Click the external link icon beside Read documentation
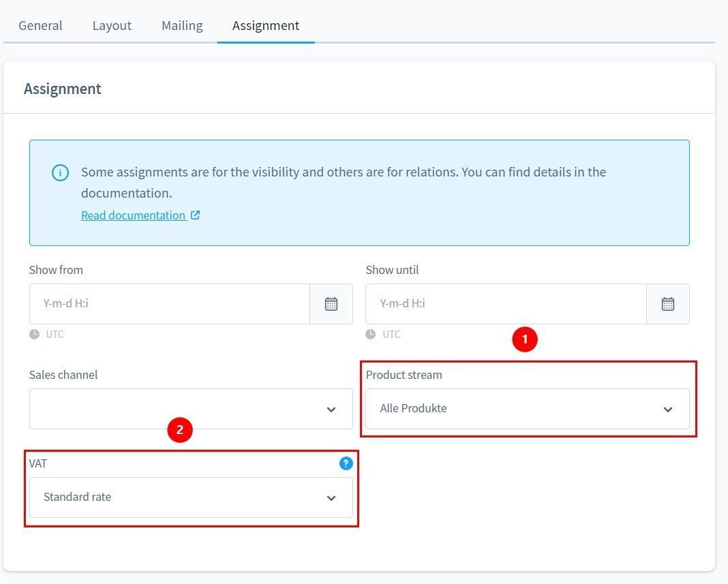Viewport: 728px width, 584px height. 195,215
